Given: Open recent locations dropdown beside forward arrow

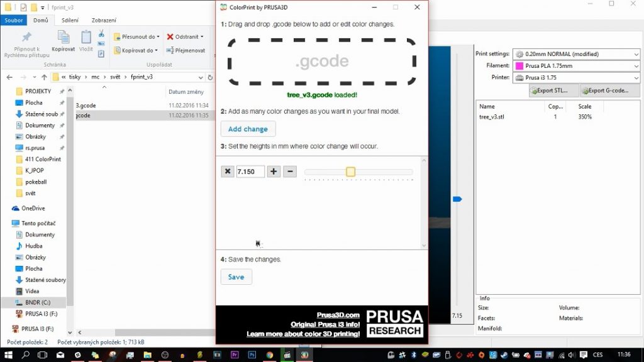Looking at the screenshot, I should (34, 77).
